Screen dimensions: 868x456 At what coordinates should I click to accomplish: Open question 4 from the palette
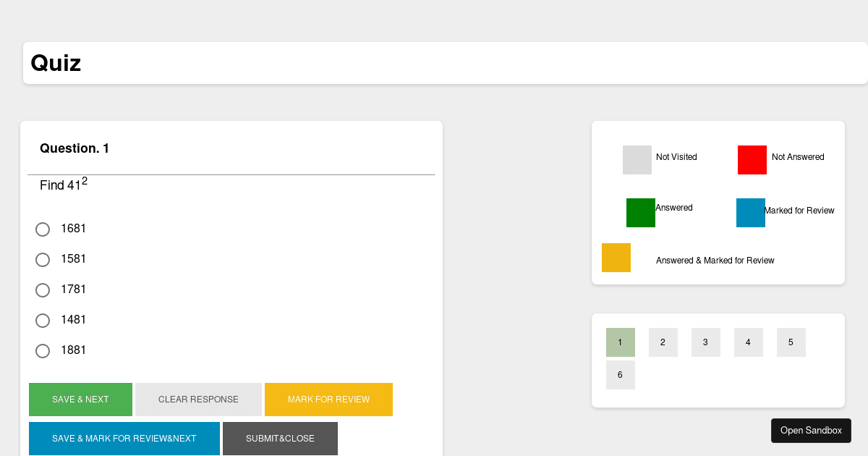click(x=748, y=342)
